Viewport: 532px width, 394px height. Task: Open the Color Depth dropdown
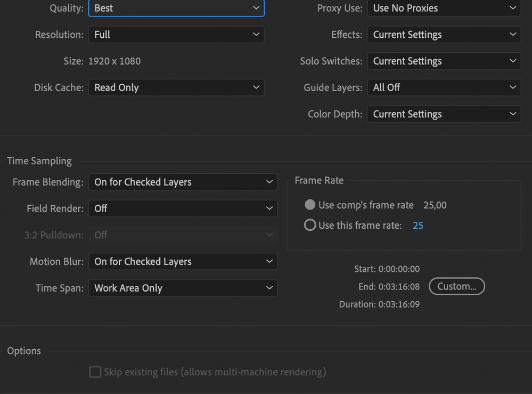(444, 114)
